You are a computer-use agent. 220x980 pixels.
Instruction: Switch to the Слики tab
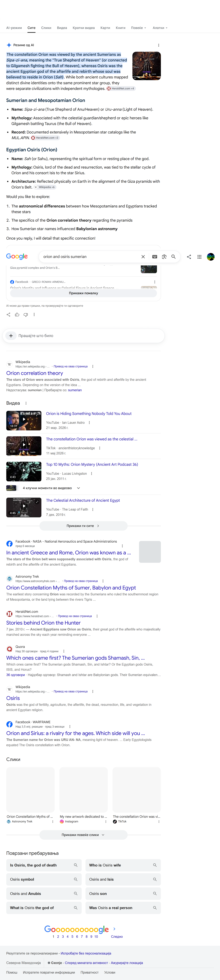pos(46,28)
